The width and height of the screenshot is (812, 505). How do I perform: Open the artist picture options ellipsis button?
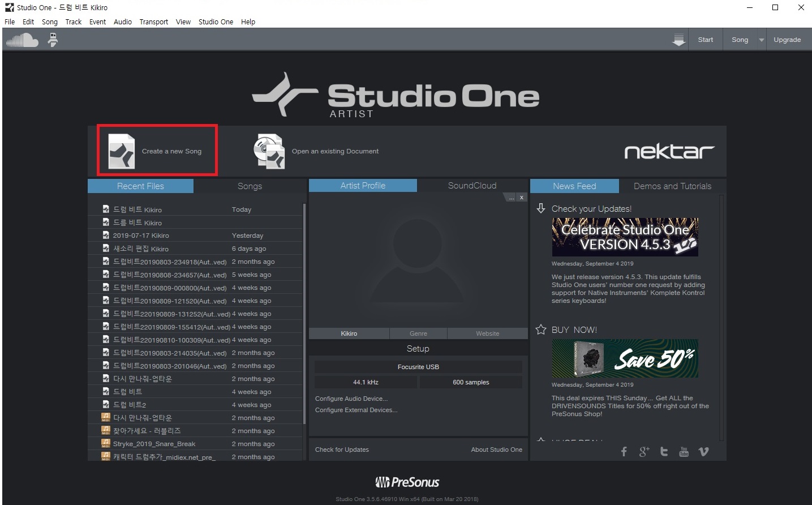510,198
